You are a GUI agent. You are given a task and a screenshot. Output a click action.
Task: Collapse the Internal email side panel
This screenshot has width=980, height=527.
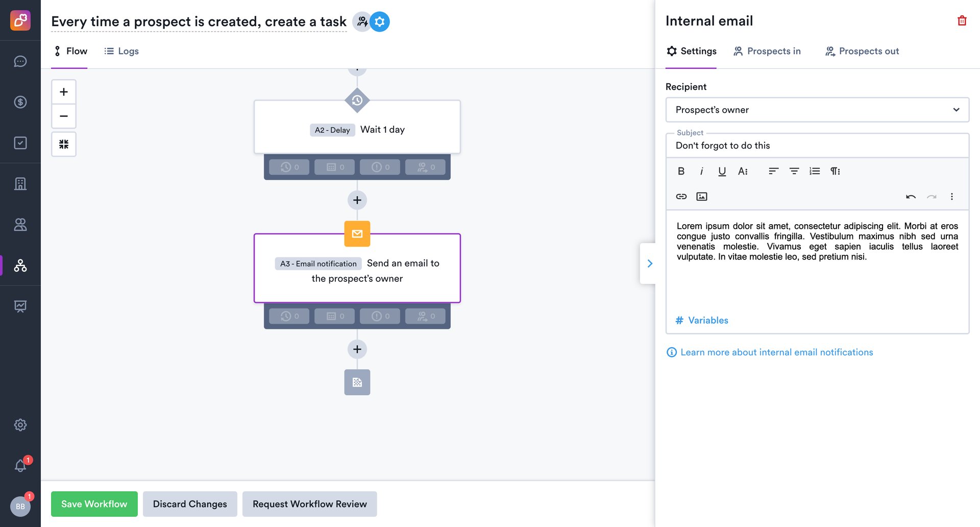pyautogui.click(x=649, y=263)
